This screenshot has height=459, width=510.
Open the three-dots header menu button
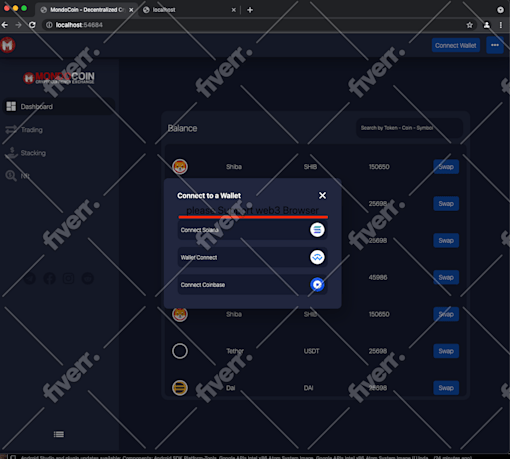tap(495, 45)
